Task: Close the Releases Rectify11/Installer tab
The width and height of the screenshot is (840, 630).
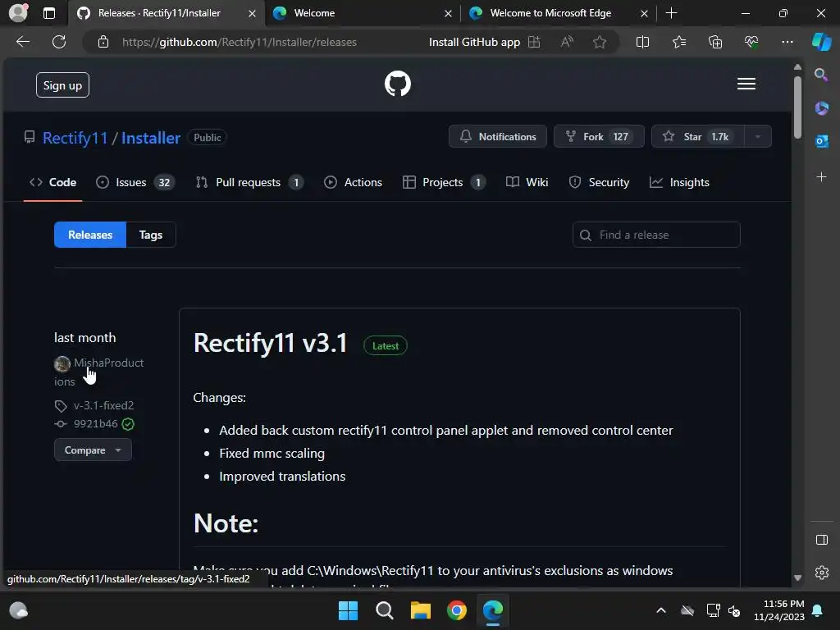Action: tap(252, 13)
